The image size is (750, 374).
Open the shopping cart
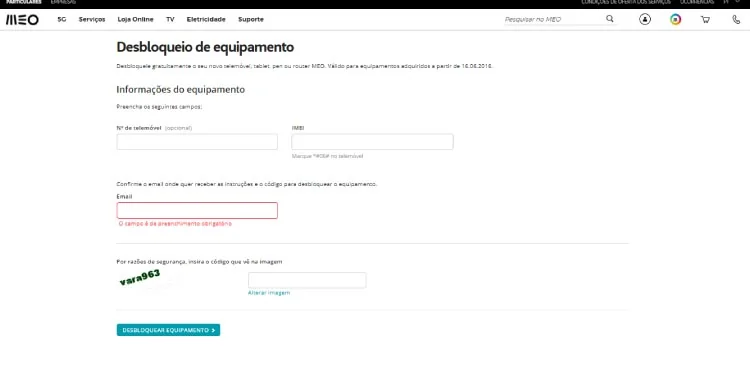(705, 20)
